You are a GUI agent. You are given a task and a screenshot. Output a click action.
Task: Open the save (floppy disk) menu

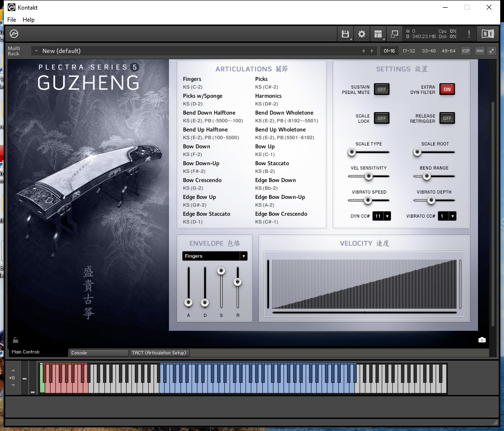click(345, 34)
